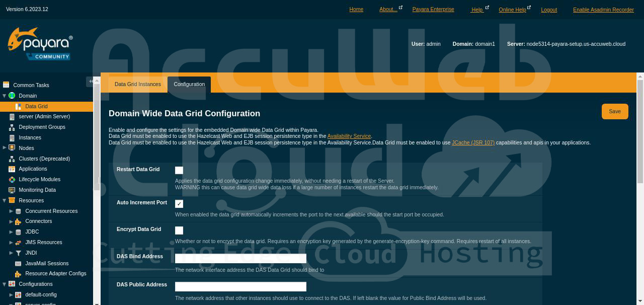Collapse the Domain tree node
Screen dimensions: 644x305
[5, 96]
